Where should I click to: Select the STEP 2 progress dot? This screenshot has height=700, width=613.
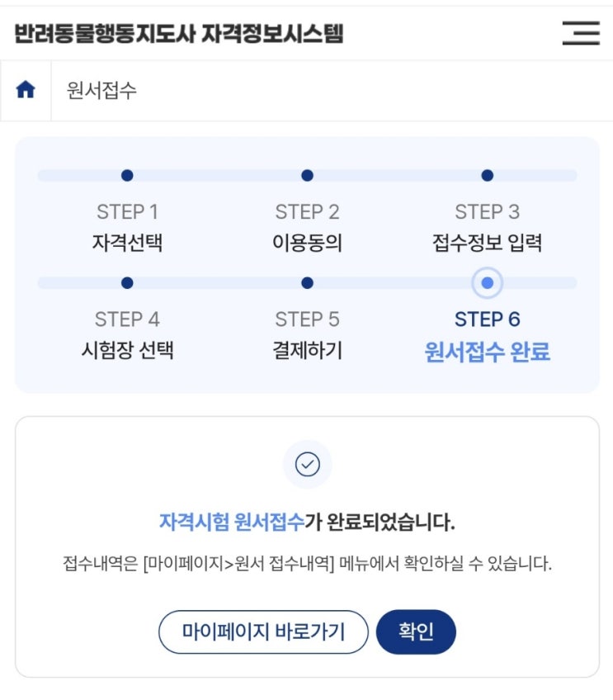[308, 176]
